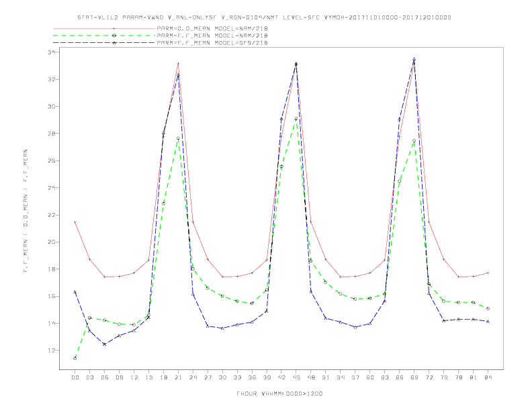Image resolution: width=532 pixels, height=411 pixels.
Task: Click red plus data point at hour 30
Action: (x=222, y=277)
